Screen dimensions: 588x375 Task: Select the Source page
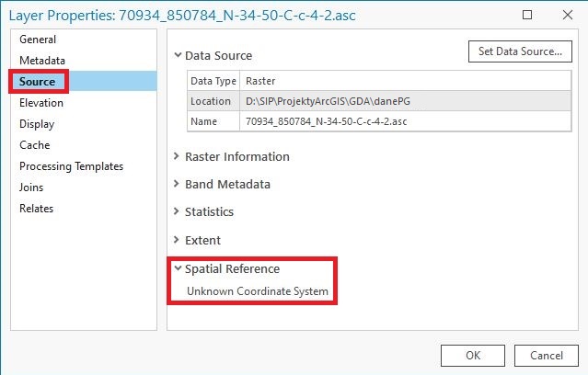37,82
